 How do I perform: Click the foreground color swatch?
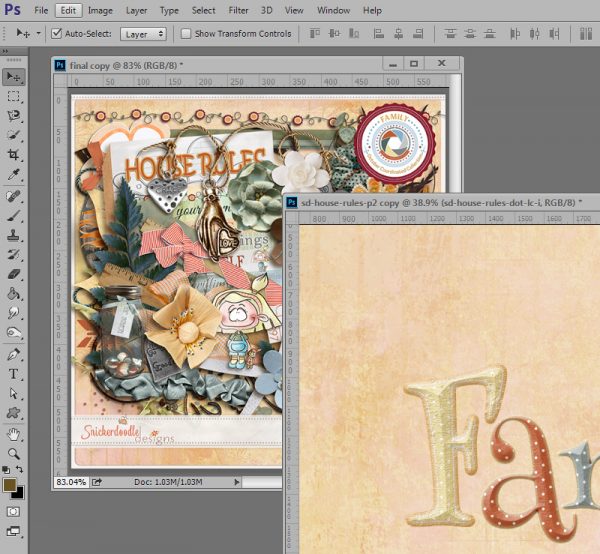click(x=9, y=485)
